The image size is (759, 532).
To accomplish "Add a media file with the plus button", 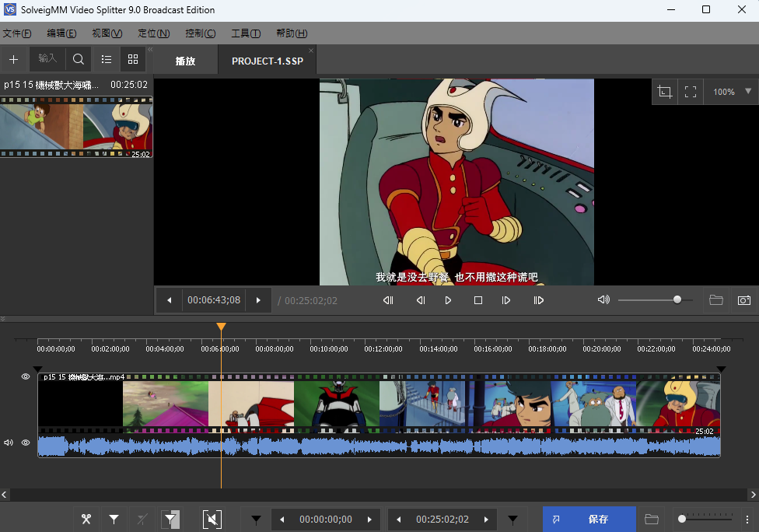I will pos(13,59).
